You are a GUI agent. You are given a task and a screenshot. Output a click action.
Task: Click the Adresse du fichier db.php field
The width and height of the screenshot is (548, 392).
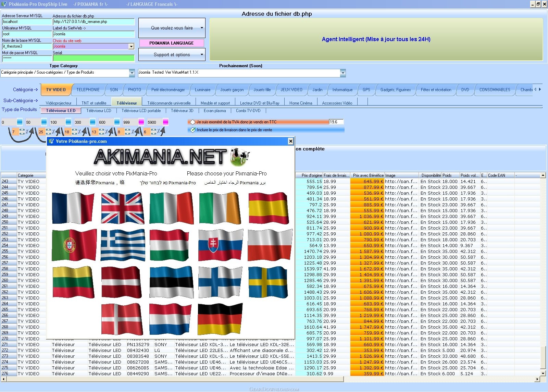coord(94,22)
